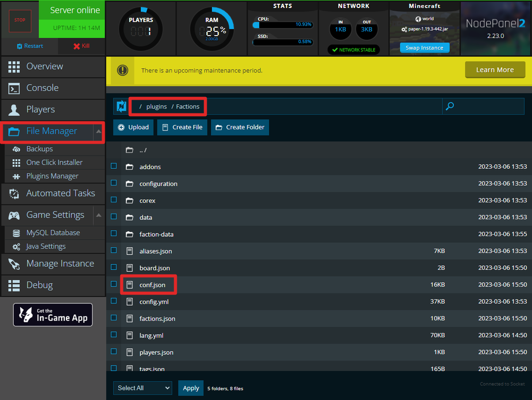Select the conf.json file checkbox

[113, 284]
